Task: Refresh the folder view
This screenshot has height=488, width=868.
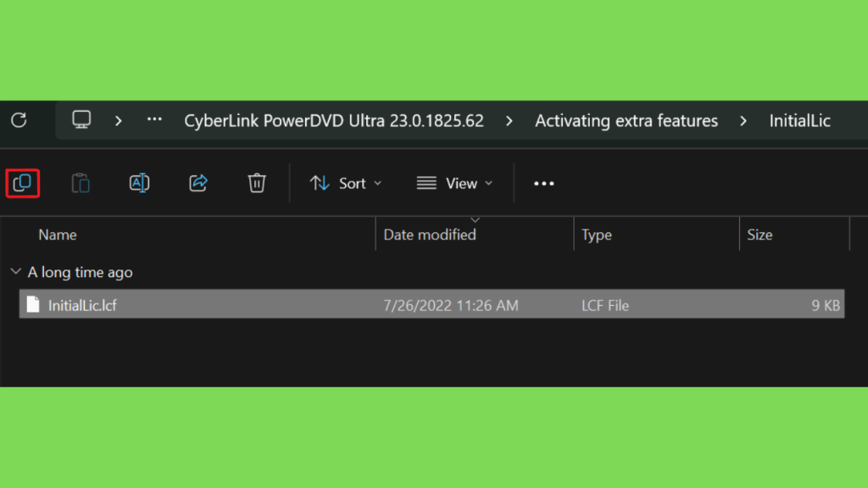Action: [x=19, y=120]
